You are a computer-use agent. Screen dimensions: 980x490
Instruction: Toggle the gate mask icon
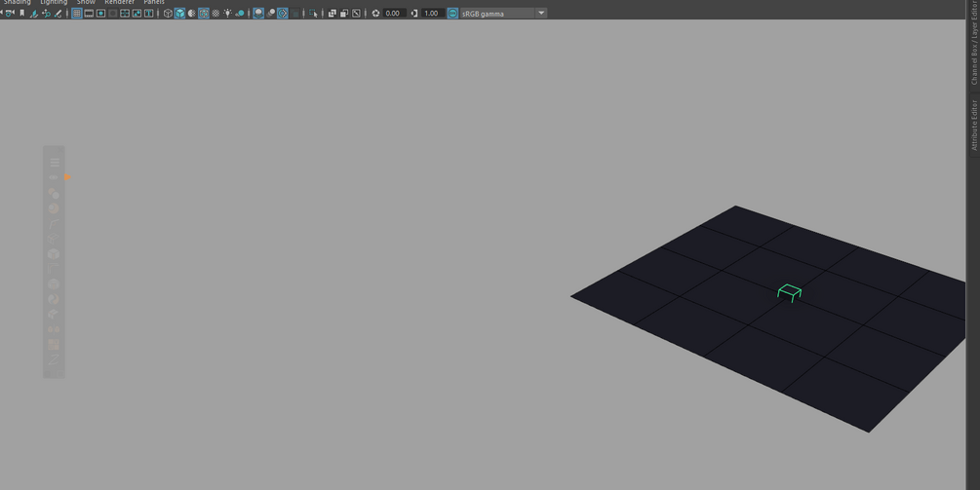pyautogui.click(x=112, y=13)
